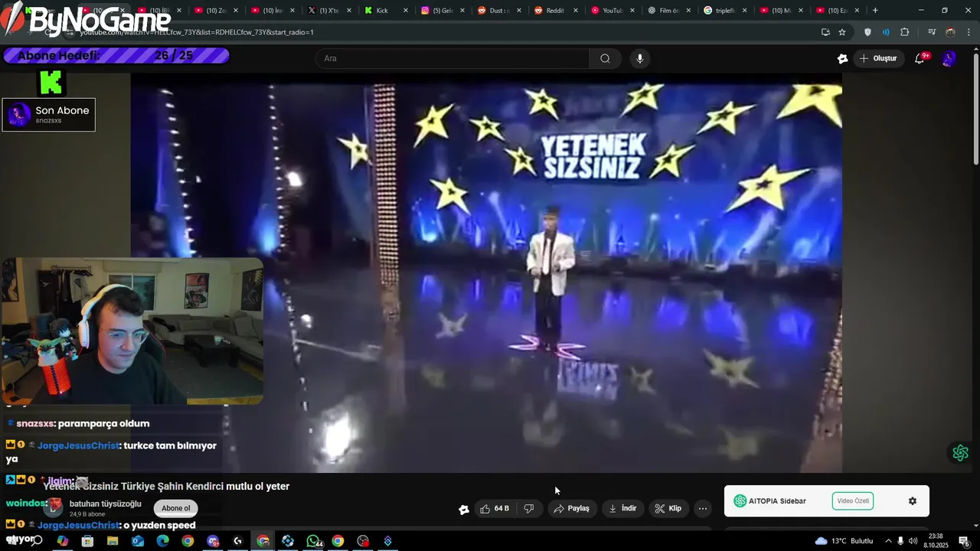980x551 pixels.
Task: Focus the Ara search field
Action: pyautogui.click(x=452, y=58)
